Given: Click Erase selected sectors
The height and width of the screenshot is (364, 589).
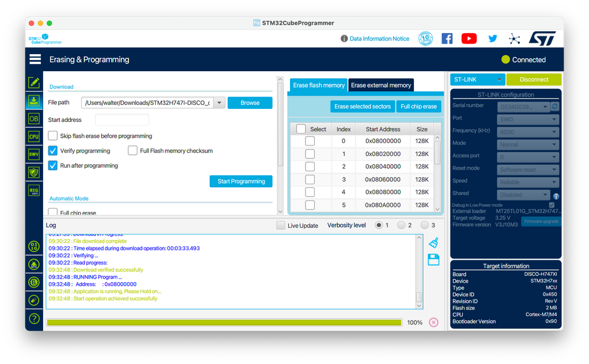Looking at the screenshot, I should pos(363,107).
